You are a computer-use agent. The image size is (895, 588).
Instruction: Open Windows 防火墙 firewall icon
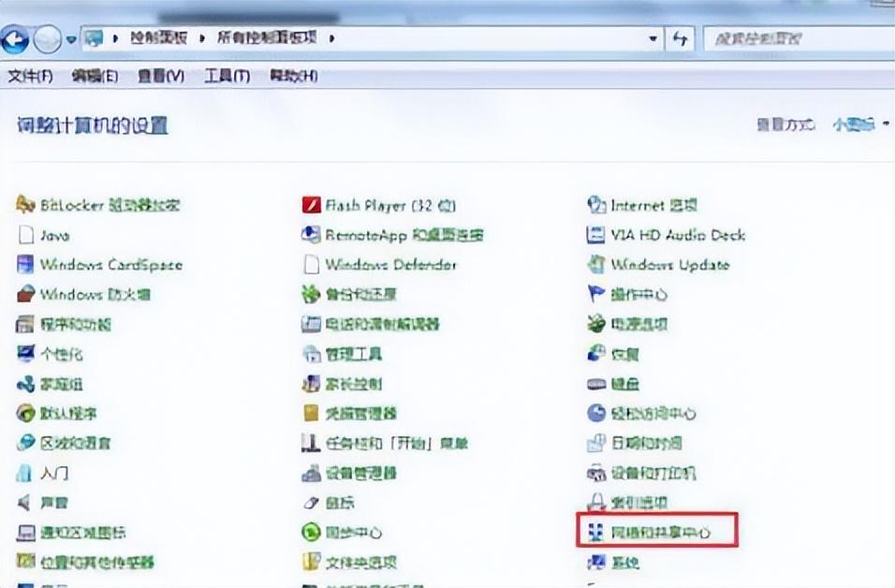(25, 294)
